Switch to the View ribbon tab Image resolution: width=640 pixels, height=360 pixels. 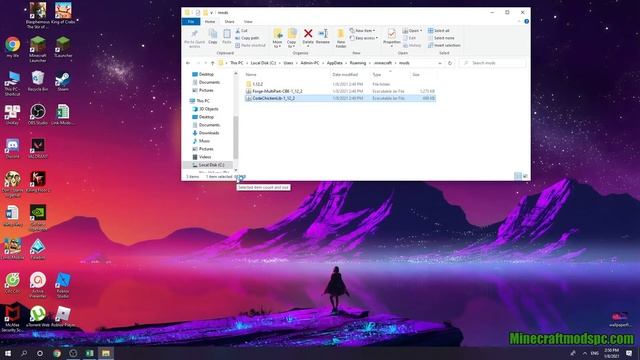pos(248,21)
